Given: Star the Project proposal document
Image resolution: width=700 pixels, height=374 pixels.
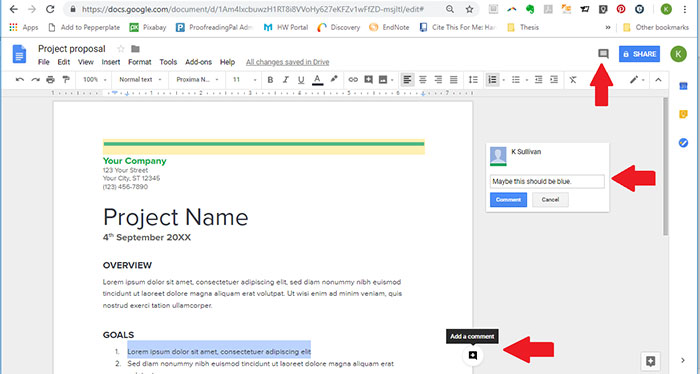Looking at the screenshot, I should 121,49.
